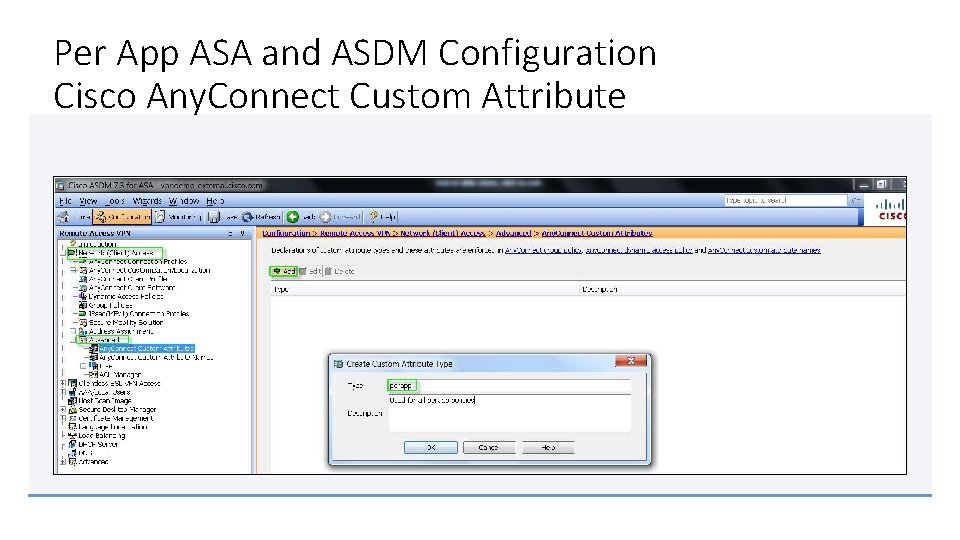
Task: Click Go button beside search field
Action: pos(855,200)
